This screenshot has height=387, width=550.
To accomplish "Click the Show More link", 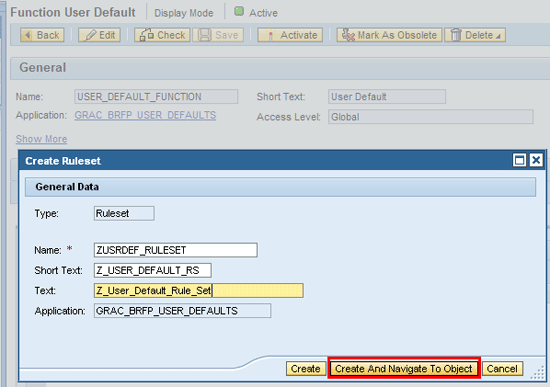I will 41,139.
